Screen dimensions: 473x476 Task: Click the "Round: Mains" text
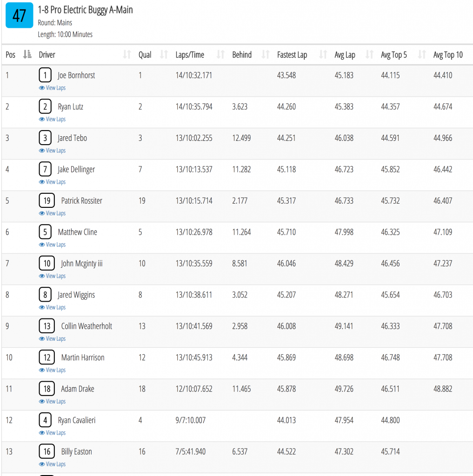(x=55, y=23)
